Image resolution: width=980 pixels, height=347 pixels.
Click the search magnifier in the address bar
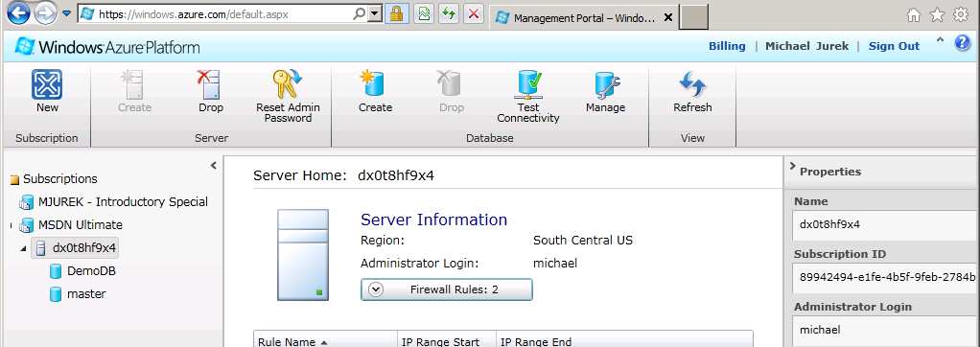pyautogui.click(x=359, y=13)
